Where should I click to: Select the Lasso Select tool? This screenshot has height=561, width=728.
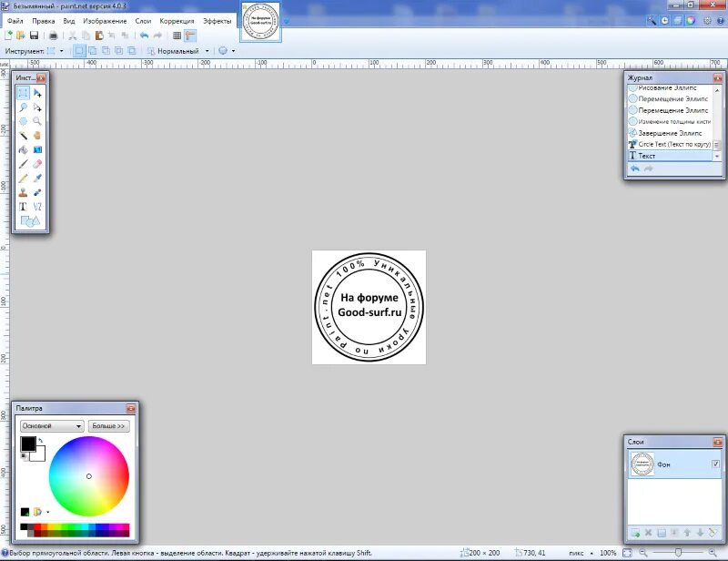pos(24,107)
